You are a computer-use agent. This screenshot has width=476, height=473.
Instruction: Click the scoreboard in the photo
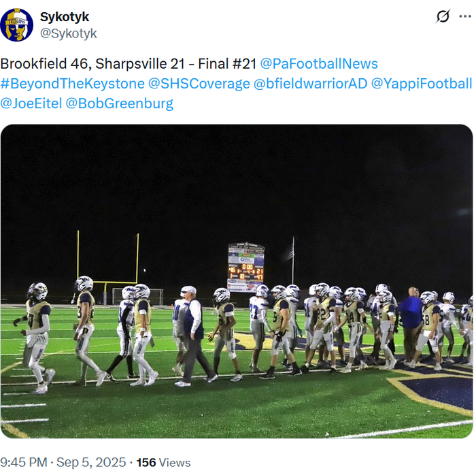coord(246,267)
